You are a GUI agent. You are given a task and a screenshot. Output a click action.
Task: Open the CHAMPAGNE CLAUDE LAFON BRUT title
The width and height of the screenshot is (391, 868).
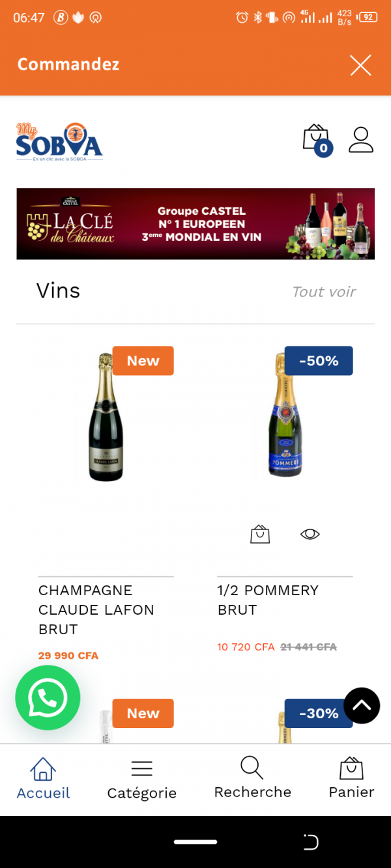click(x=96, y=609)
